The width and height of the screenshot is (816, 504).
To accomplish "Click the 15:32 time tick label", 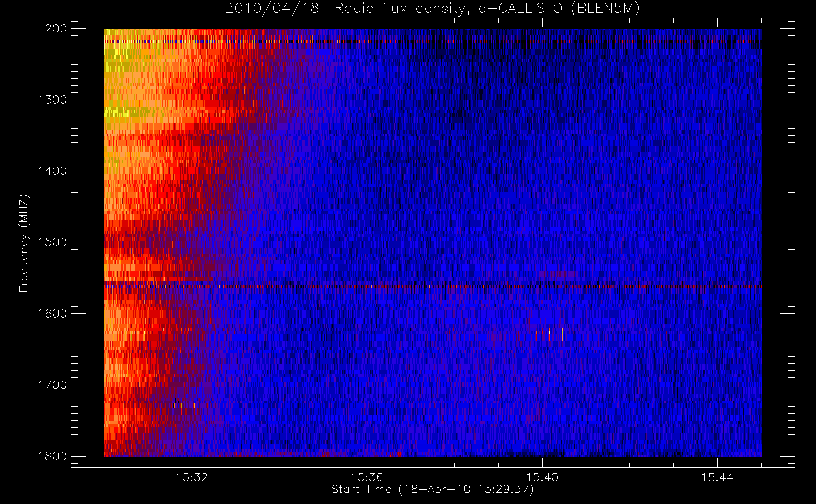I will click(x=192, y=477).
